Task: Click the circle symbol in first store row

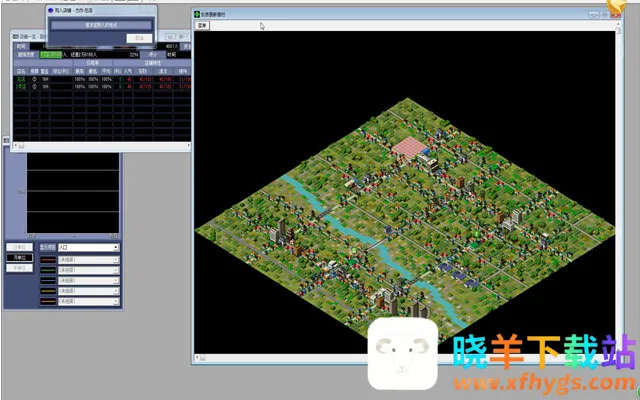Action: [x=35, y=81]
